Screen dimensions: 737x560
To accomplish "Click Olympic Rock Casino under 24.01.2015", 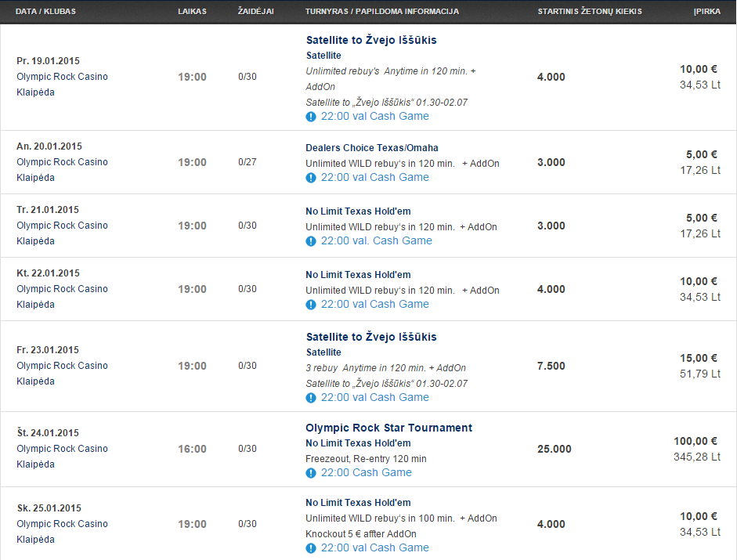I will coord(62,449).
